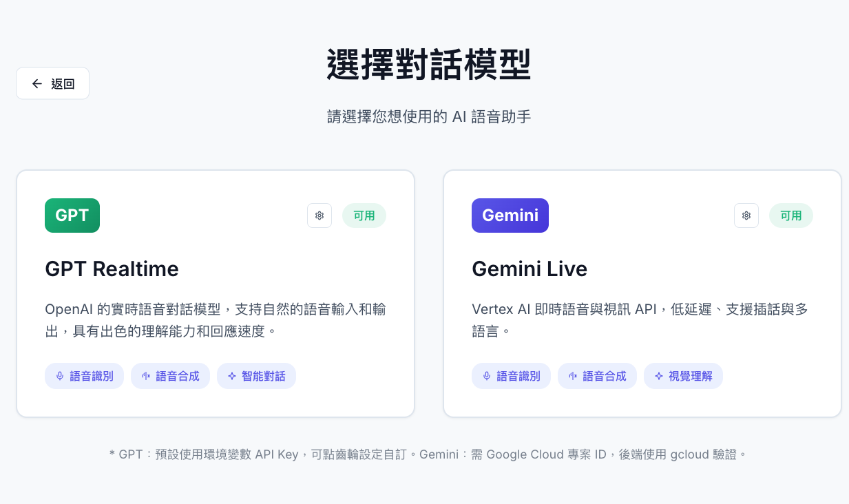The width and height of the screenshot is (849, 504).
Task: Toggle the 可用 availability badge on Gemini card
Action: (791, 216)
